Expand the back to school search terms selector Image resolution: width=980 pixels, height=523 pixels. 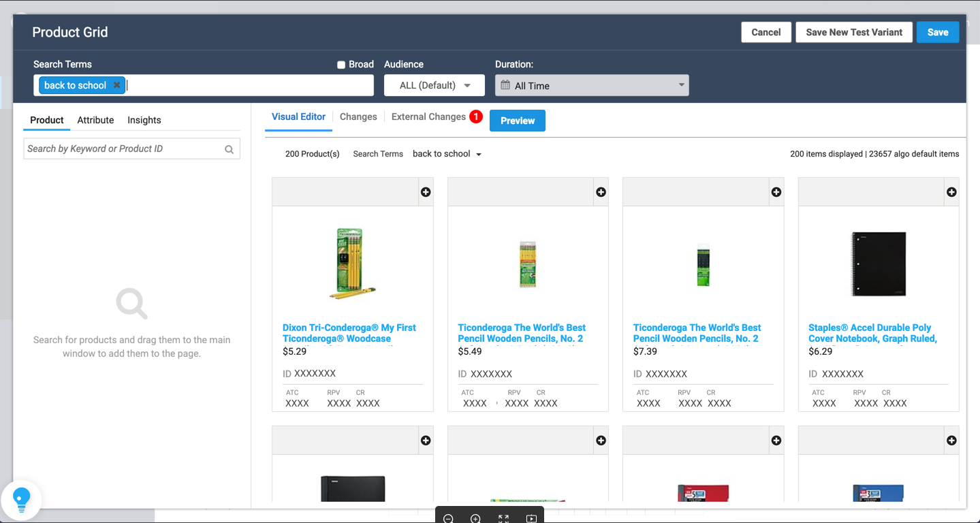click(x=447, y=154)
